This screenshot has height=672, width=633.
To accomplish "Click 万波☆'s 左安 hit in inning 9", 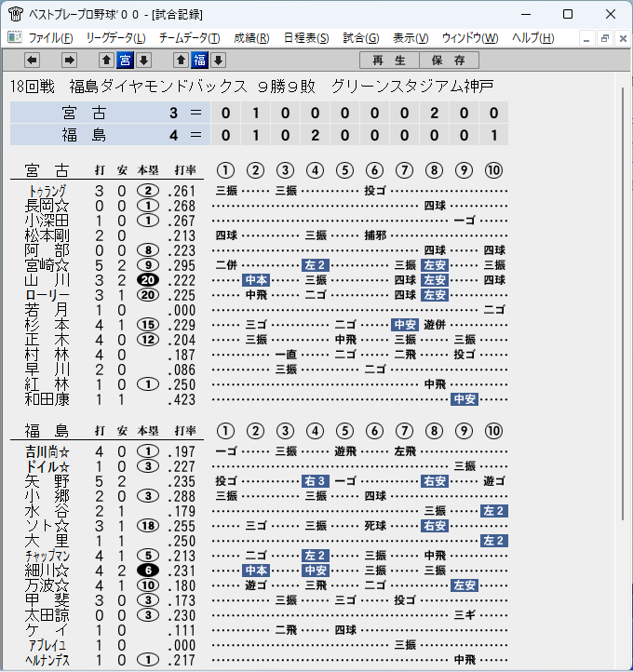I will pyautogui.click(x=465, y=585).
